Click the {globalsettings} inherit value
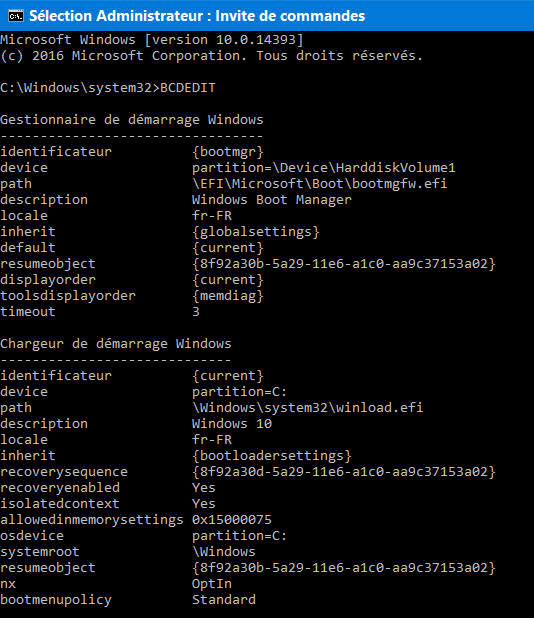The height and width of the screenshot is (618, 534). pos(256,232)
